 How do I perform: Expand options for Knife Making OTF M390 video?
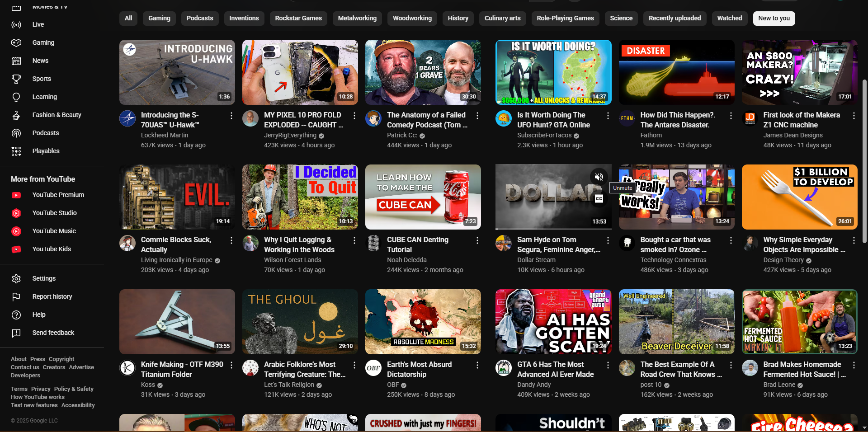[231, 365]
